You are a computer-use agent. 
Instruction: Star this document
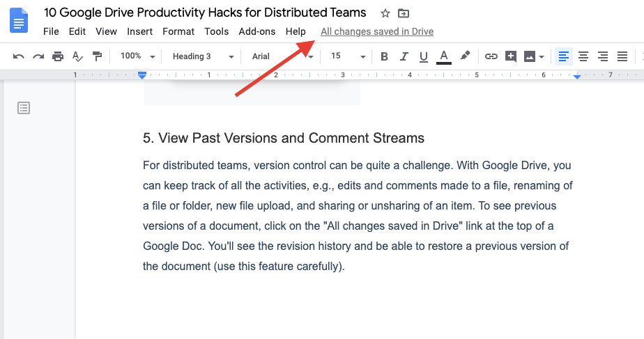[x=385, y=13]
